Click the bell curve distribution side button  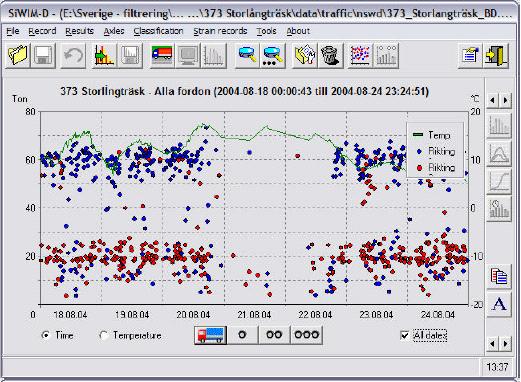(x=499, y=154)
